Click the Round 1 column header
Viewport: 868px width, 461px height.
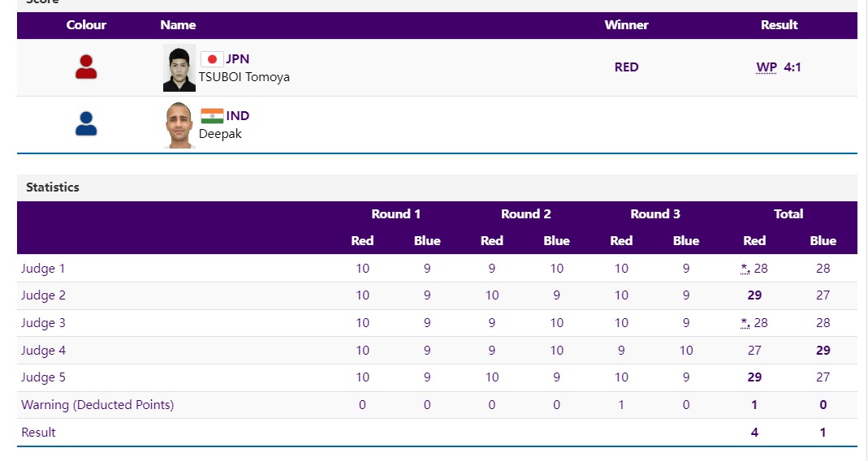tap(395, 214)
